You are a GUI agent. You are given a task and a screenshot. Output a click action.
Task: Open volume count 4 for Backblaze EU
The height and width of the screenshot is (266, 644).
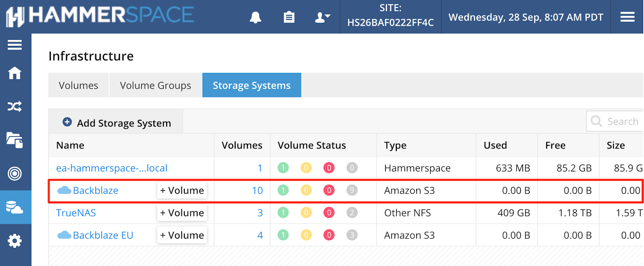[x=260, y=235]
